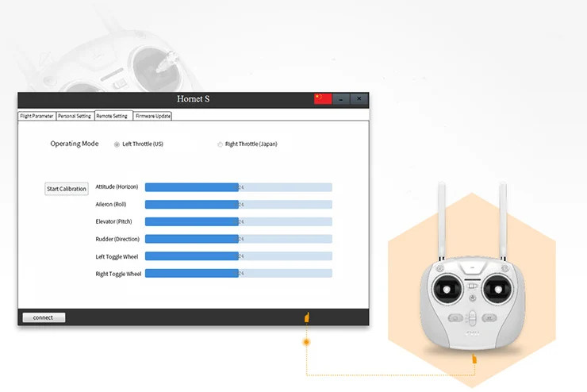Select the Remote Setting tab

[x=113, y=116]
